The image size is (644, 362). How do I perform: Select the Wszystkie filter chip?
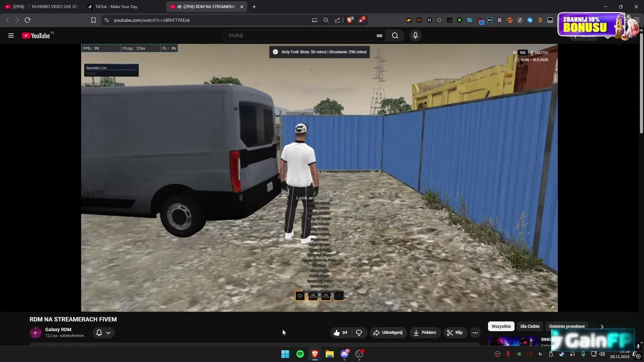[501, 326]
